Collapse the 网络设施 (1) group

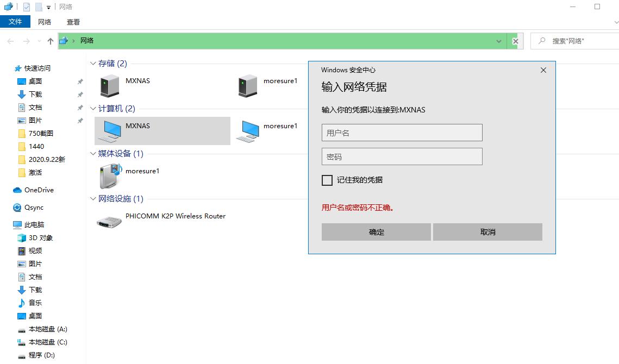[x=93, y=199]
